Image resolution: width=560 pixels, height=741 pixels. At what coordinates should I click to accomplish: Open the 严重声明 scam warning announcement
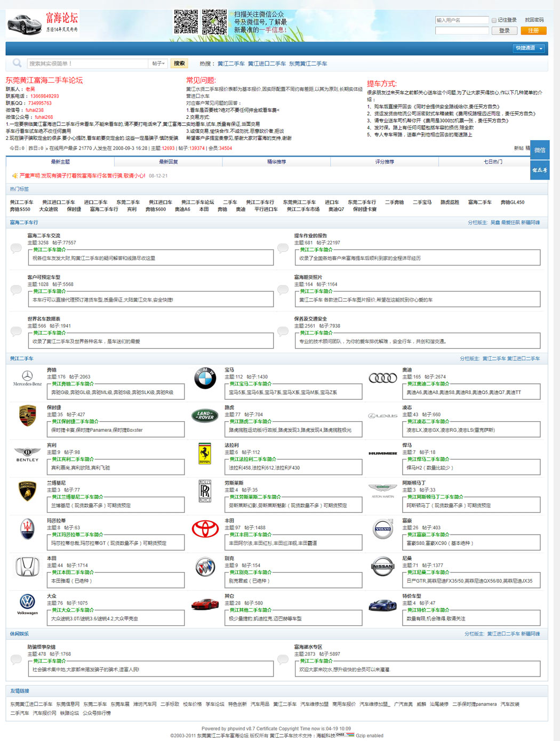point(82,175)
